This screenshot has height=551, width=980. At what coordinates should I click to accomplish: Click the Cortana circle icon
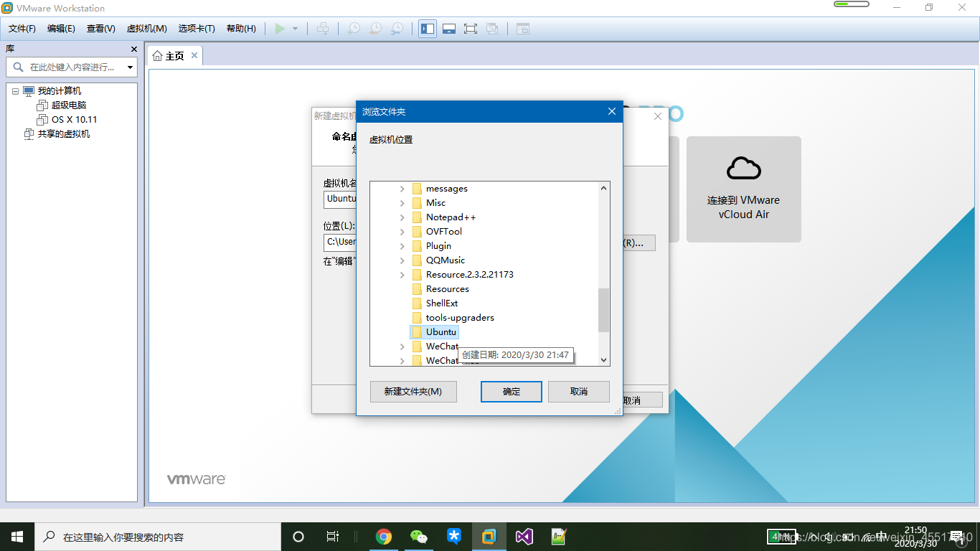[x=298, y=537]
